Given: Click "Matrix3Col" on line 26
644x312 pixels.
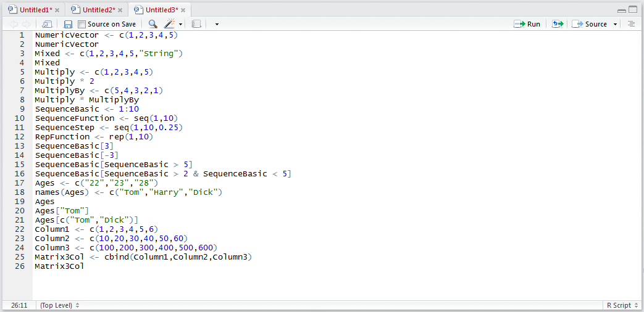Looking at the screenshot, I should pos(59,266).
